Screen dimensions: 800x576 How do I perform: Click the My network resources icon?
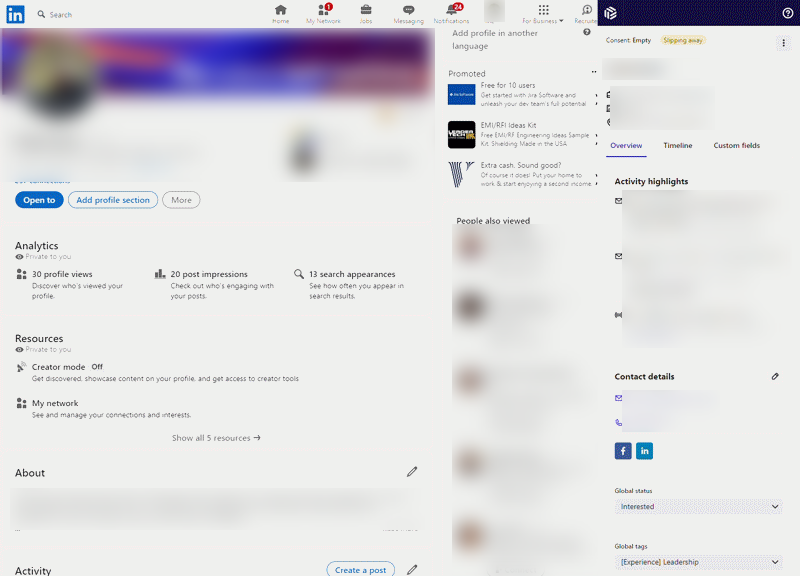coord(21,403)
